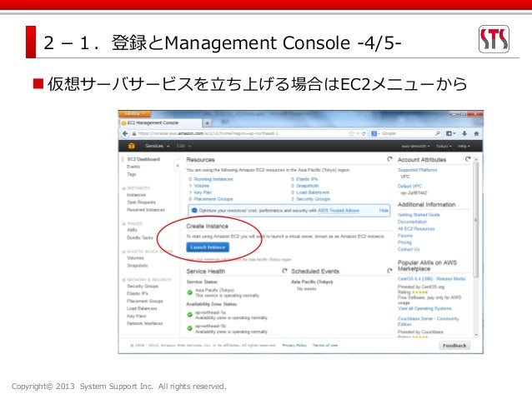Click the search magnifier in Google box
This screenshot has width=532, height=399.
pos(438,133)
